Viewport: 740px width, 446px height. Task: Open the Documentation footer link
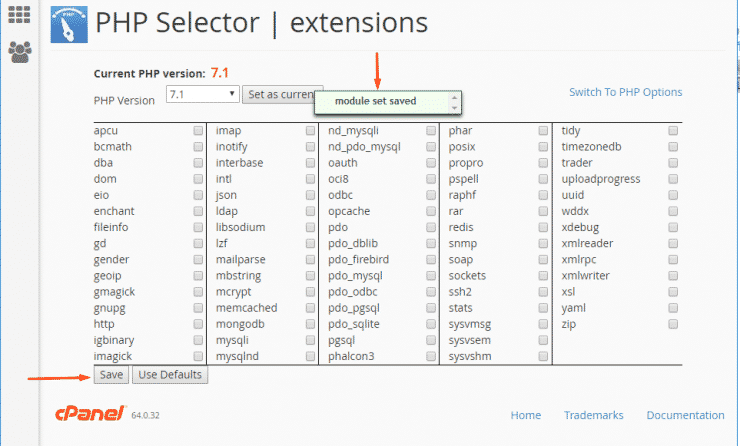685,415
